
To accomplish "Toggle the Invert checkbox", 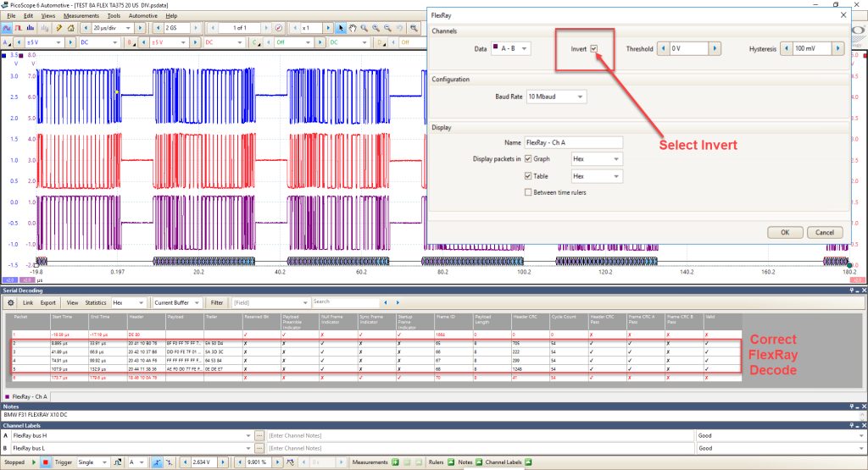I will pyautogui.click(x=593, y=48).
